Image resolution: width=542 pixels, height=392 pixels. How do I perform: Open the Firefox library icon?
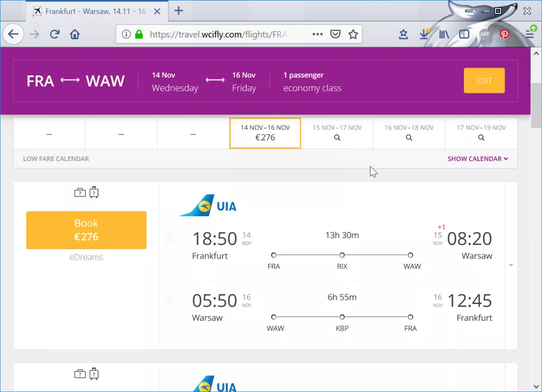(444, 34)
